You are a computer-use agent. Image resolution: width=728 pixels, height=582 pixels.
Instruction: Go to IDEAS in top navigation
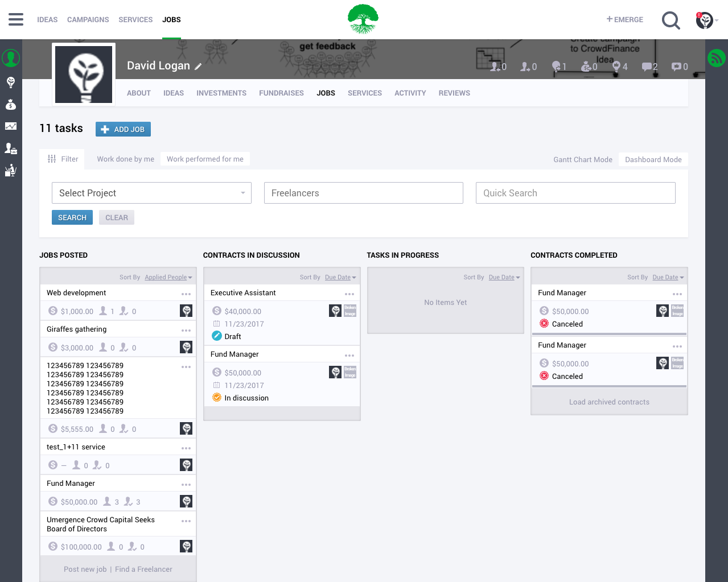point(47,20)
